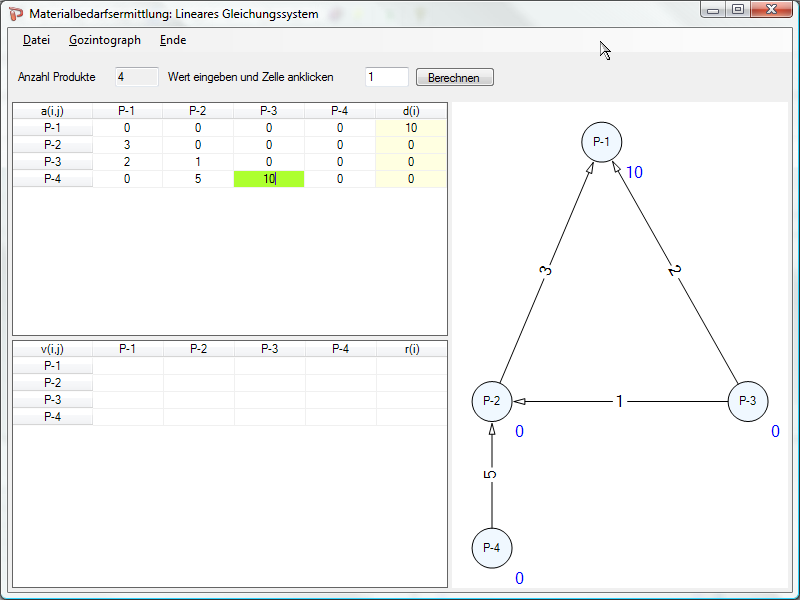Click the a(i,j) column header
This screenshot has width=800, height=600.
(x=52, y=111)
